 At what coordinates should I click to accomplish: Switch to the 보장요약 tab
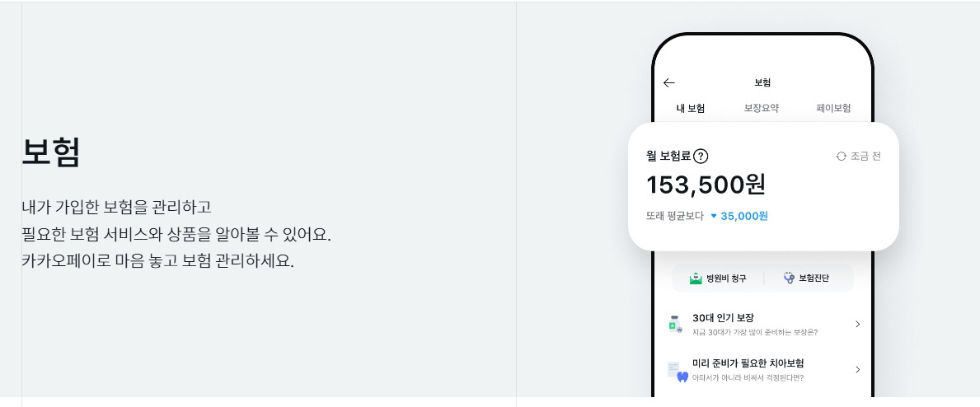pos(762,108)
